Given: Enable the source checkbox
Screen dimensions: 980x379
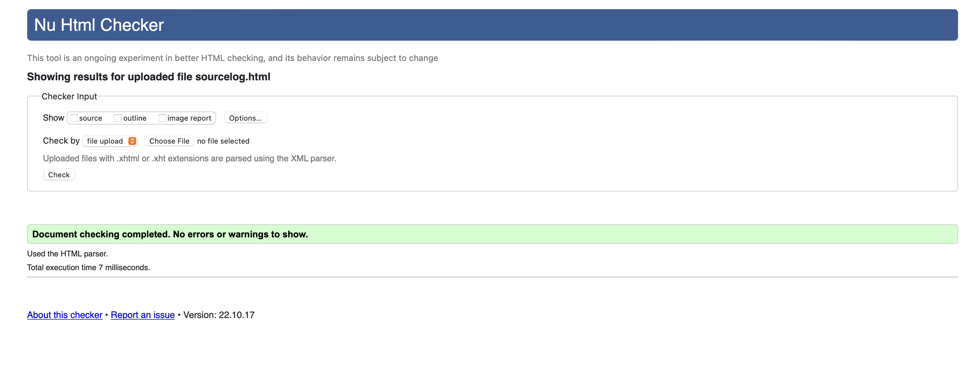Looking at the screenshot, I should (x=74, y=118).
